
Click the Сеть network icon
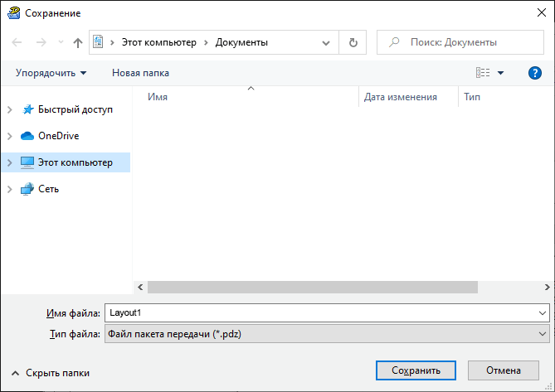(27, 189)
